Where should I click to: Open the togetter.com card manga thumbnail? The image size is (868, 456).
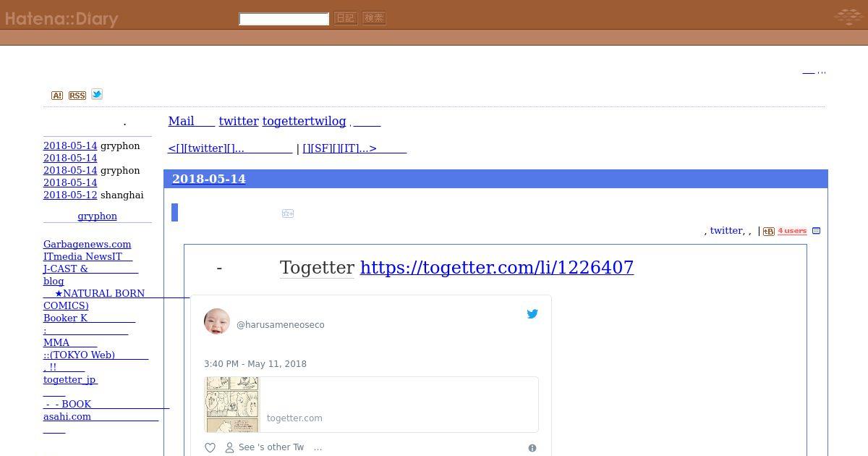coord(231,405)
